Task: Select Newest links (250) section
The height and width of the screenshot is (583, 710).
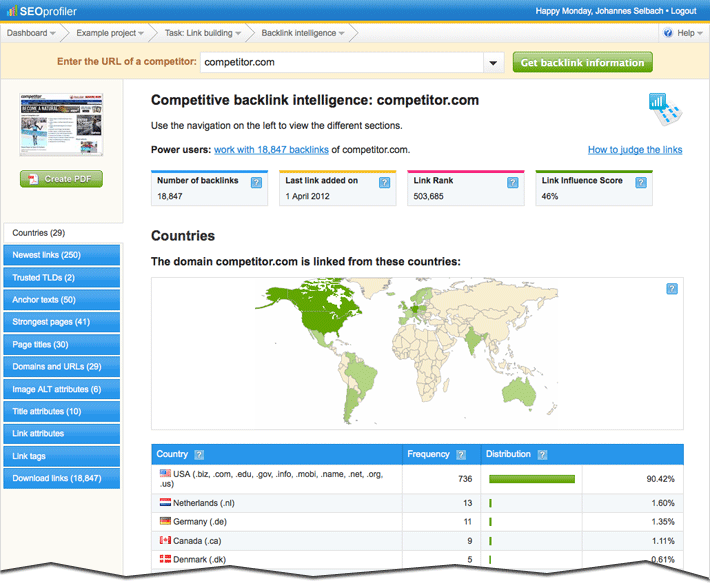Action: click(61, 255)
